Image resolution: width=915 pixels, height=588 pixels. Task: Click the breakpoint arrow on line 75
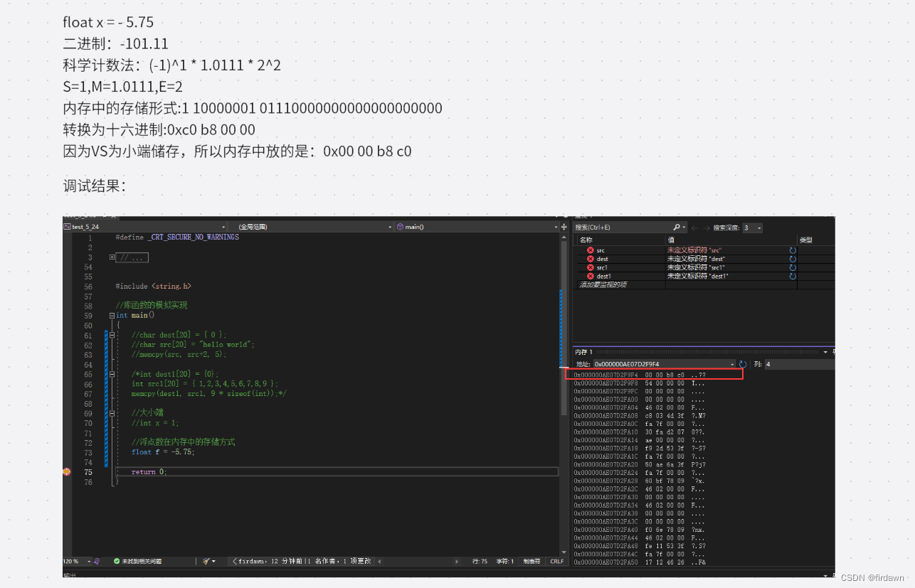point(67,471)
